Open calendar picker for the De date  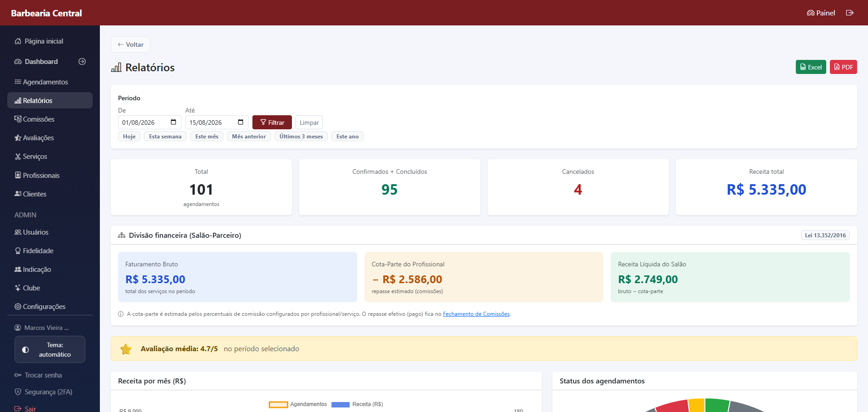point(173,122)
